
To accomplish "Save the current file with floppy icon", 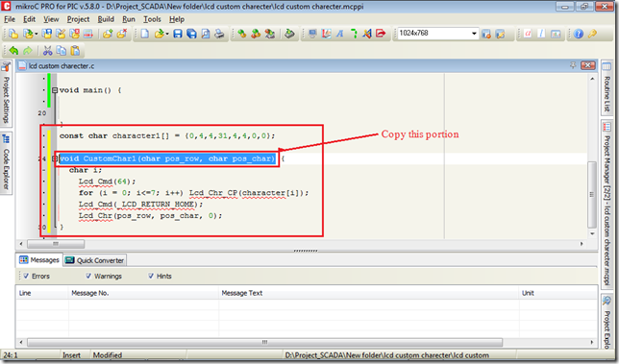I will point(178,34).
